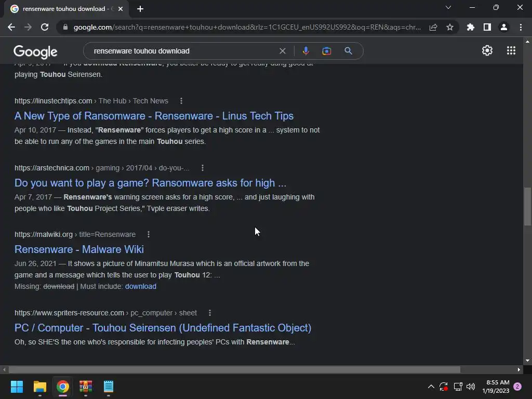Open more options for malwiki.org result
The width and height of the screenshot is (532, 399).
pos(149,234)
